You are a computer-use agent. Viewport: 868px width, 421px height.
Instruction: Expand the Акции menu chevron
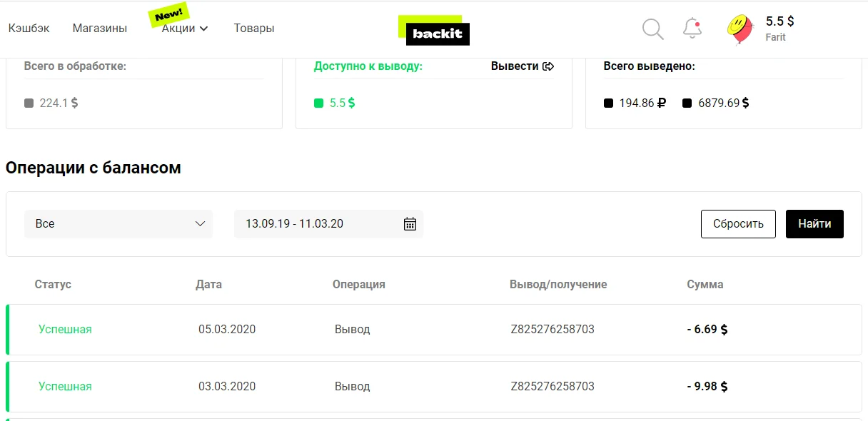point(203,29)
